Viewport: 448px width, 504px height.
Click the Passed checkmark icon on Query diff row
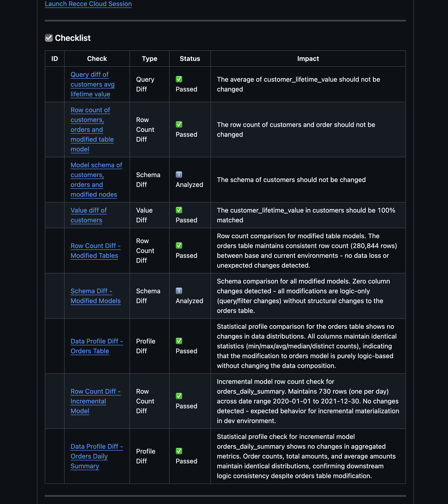tap(179, 79)
